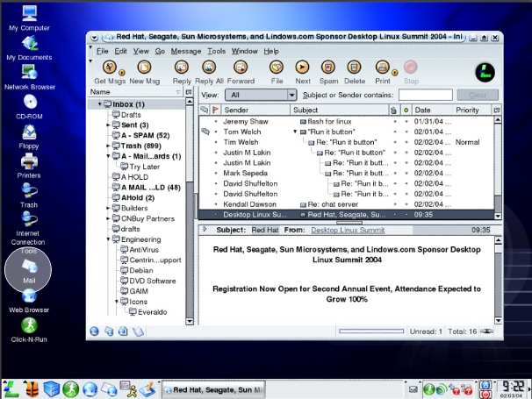532x399 pixels.
Task: Sort by Sender column header
Action: coord(255,110)
